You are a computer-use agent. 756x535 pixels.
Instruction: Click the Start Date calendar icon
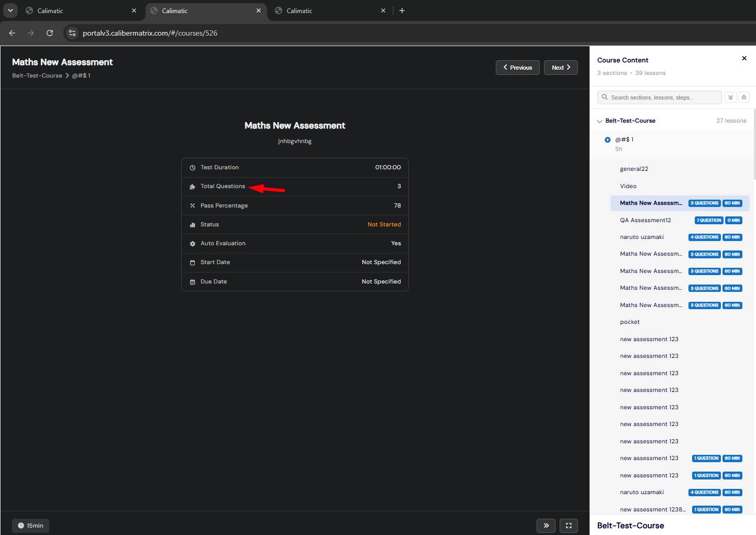(192, 263)
